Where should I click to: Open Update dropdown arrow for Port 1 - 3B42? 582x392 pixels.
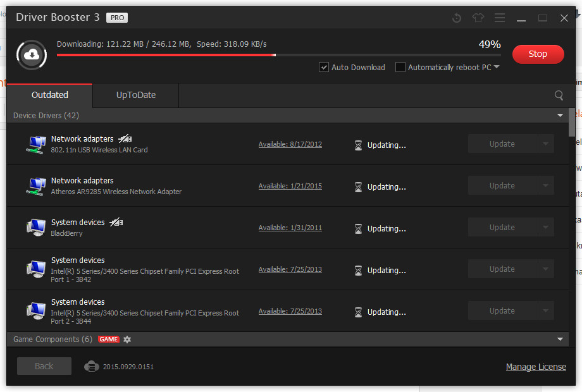545,269
